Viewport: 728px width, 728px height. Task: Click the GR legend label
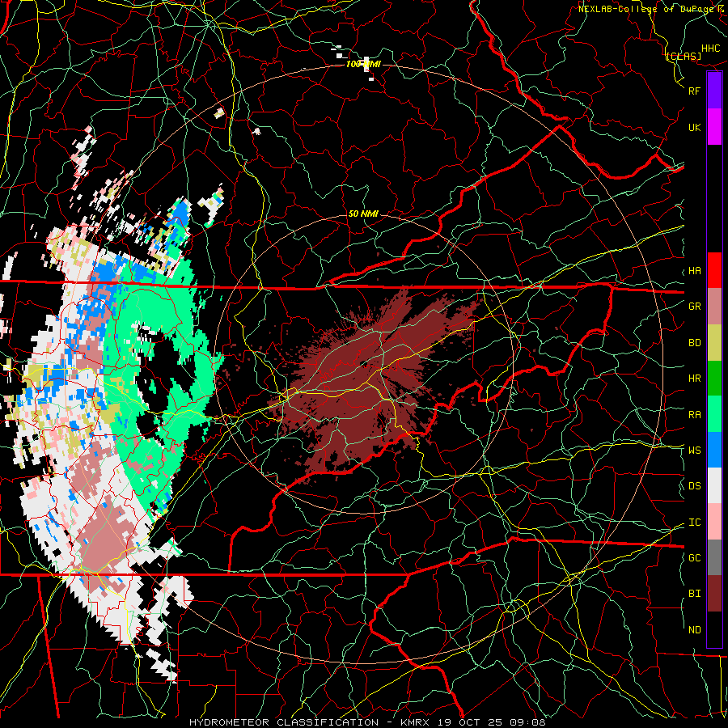695,307
